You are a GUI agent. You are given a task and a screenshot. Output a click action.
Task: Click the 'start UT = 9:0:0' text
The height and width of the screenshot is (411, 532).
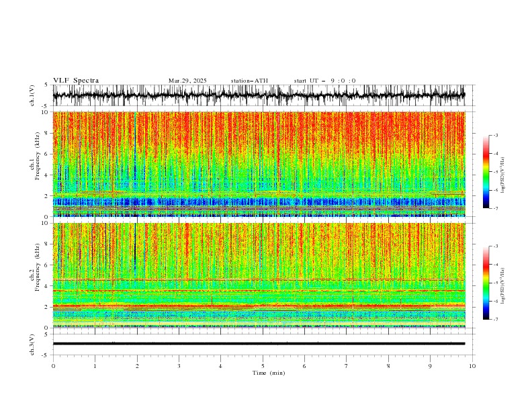point(324,81)
